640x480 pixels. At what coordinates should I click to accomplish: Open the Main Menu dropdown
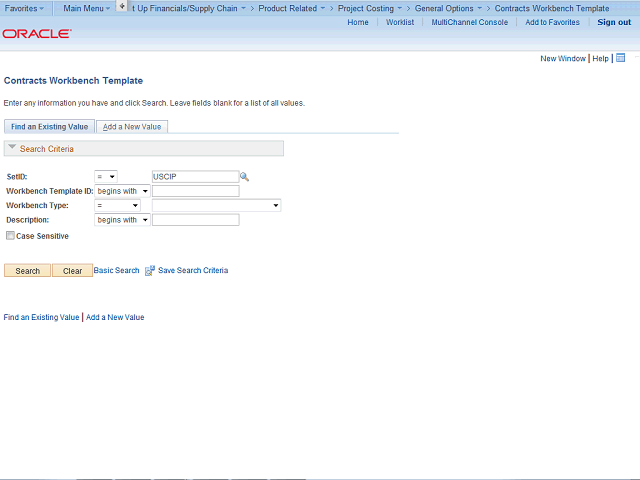tap(87, 8)
